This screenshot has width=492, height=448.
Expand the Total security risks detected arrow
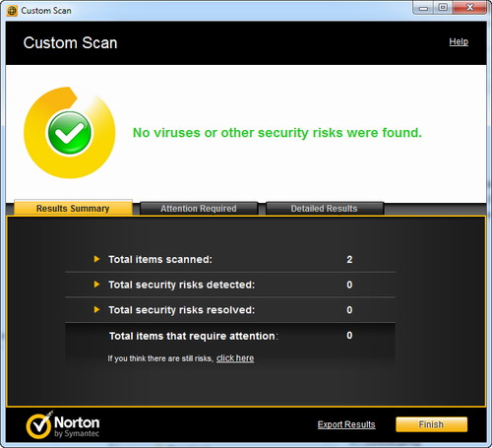(96, 285)
